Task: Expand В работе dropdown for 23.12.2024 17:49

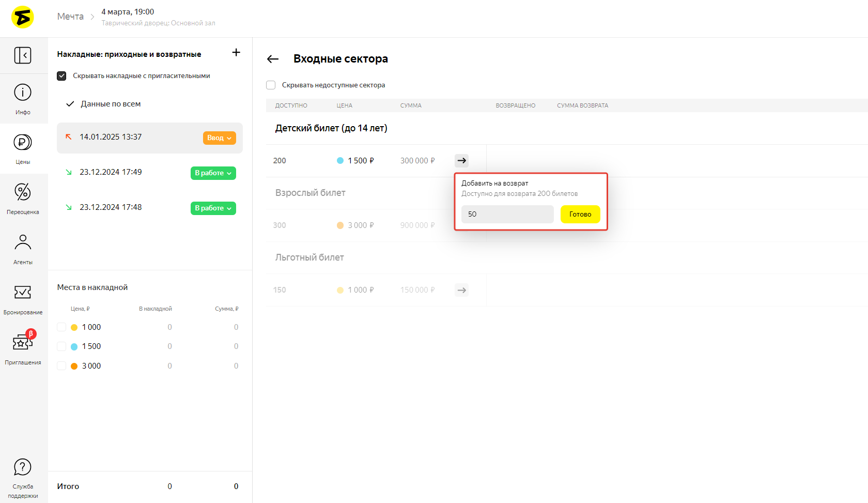Action: (213, 173)
